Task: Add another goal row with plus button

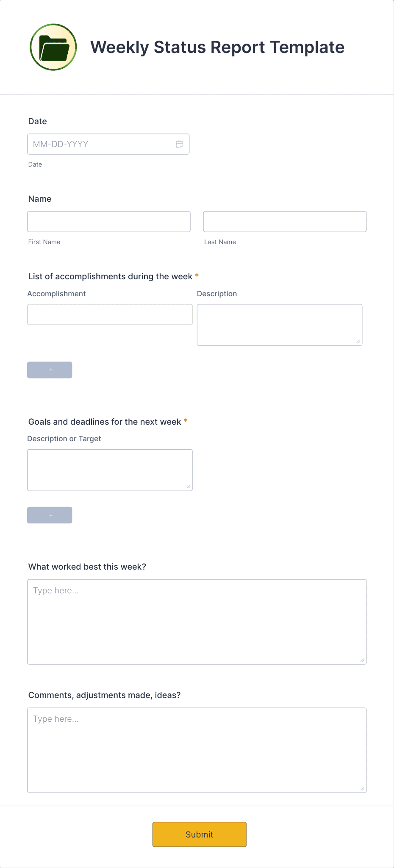Action: tap(50, 515)
